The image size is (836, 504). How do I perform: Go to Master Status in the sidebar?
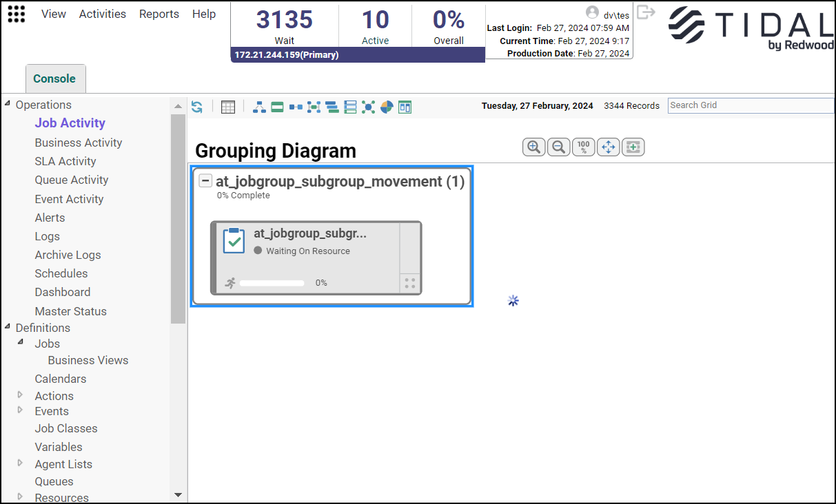(x=70, y=311)
